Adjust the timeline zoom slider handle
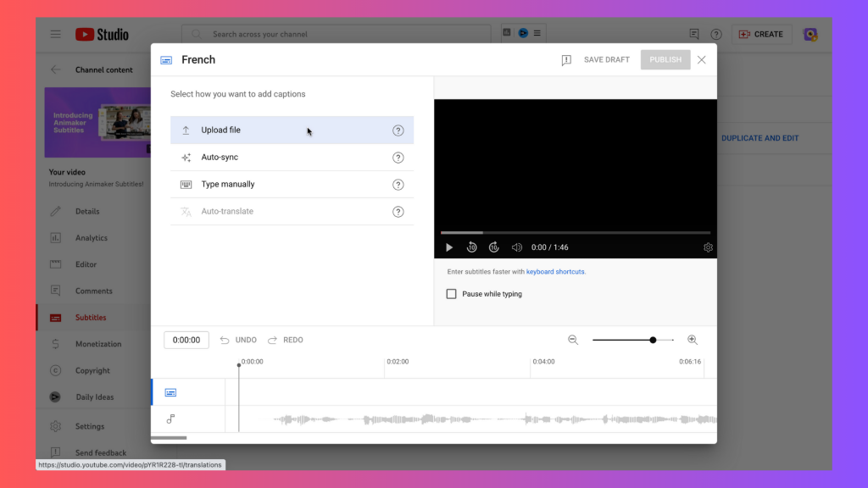The image size is (868, 488). point(654,340)
